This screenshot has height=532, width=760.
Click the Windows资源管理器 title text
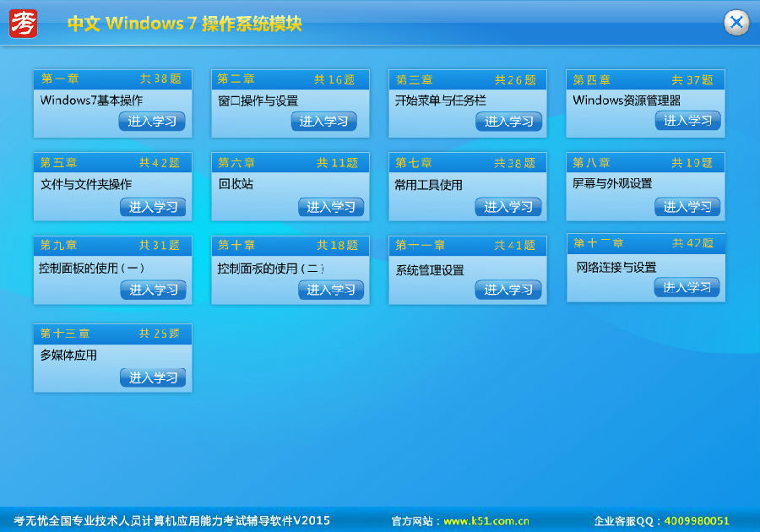627,100
